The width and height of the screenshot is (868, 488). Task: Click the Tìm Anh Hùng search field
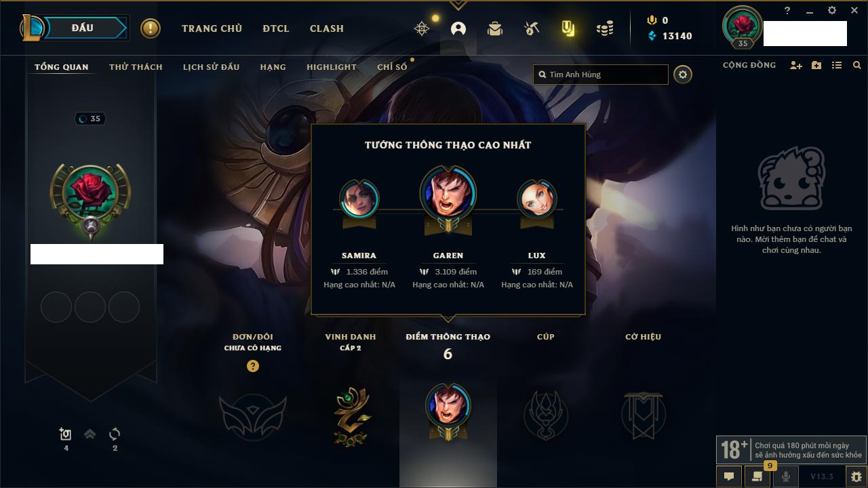601,75
